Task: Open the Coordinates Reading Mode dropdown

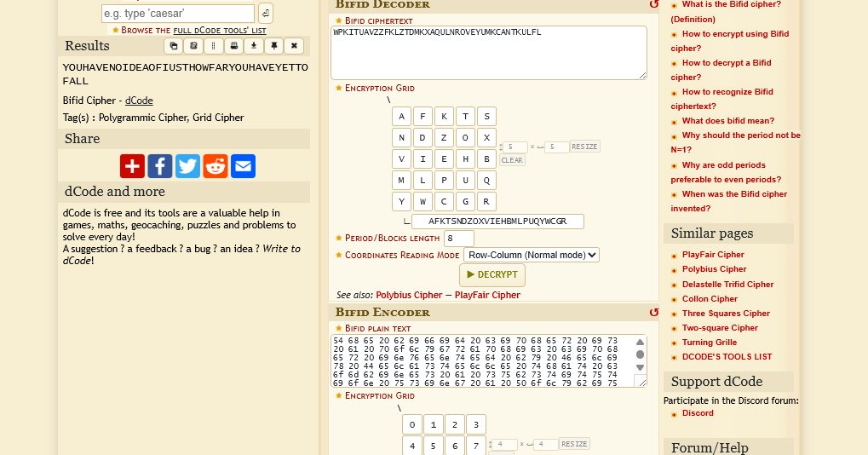Action: tap(532, 255)
